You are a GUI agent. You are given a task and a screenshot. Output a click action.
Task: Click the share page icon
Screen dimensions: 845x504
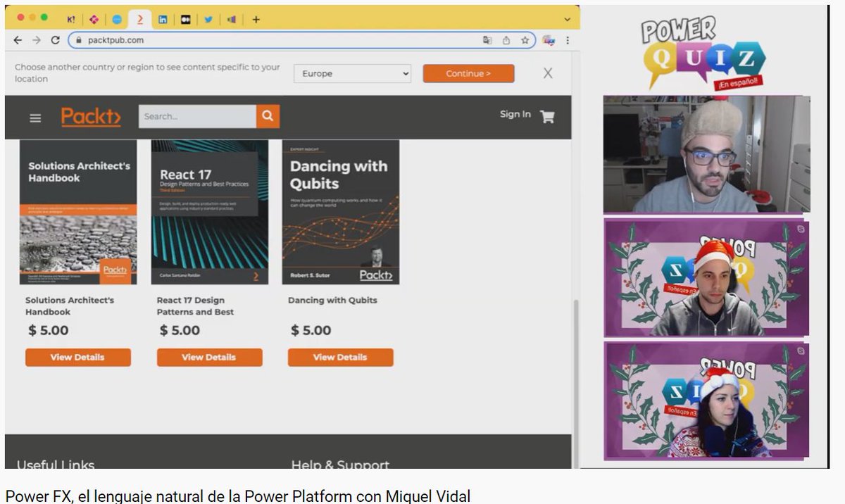(x=506, y=40)
